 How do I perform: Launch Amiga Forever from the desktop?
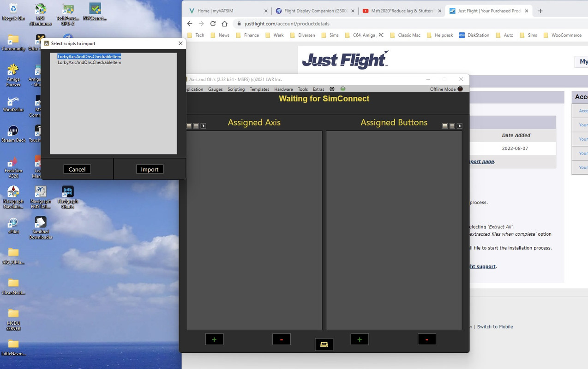tap(13, 75)
